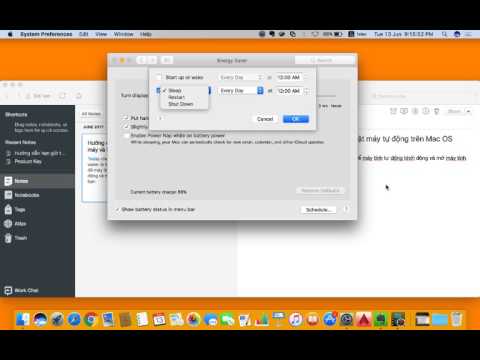Open the Apple menu
Viewport: 480px width, 360px height.
[10, 34]
